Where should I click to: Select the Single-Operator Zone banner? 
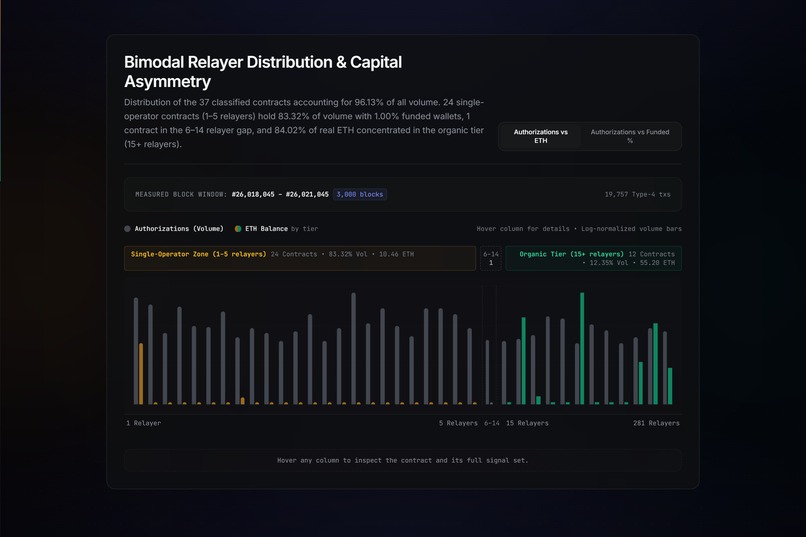point(300,258)
